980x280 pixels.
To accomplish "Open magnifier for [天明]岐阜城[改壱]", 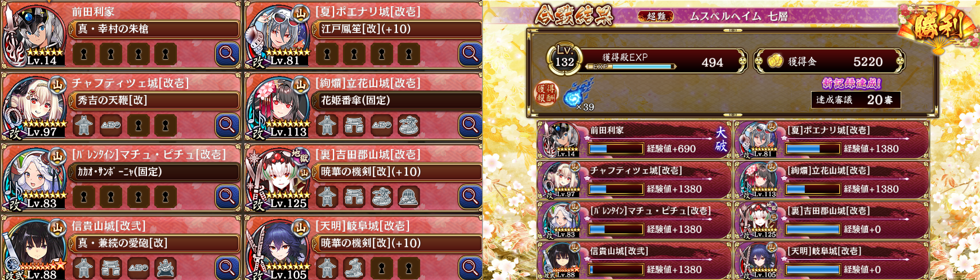I will point(470,268).
